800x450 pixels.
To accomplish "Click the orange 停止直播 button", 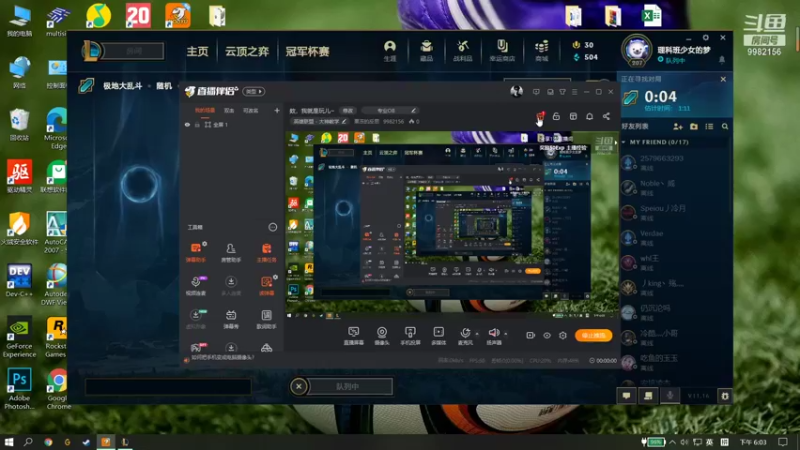I will pyautogui.click(x=593, y=335).
